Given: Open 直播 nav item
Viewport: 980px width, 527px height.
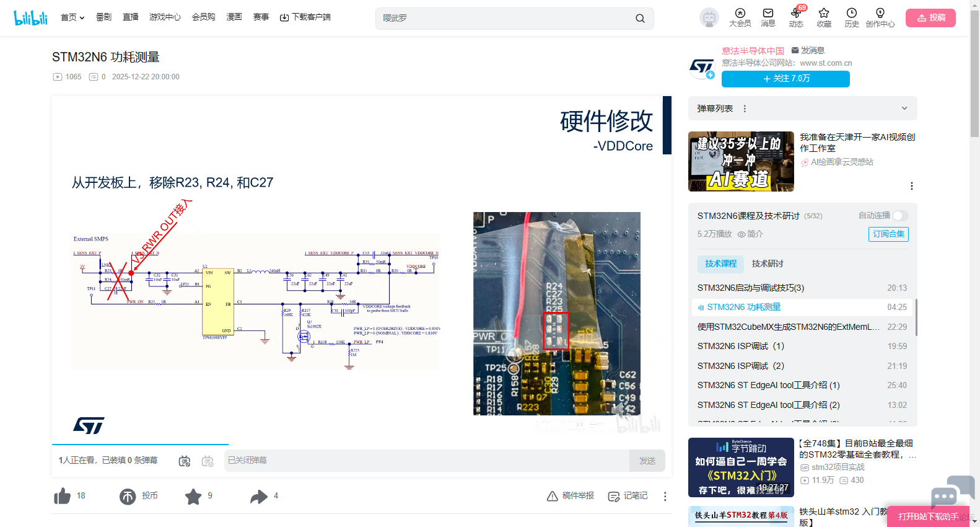Looking at the screenshot, I should coord(131,17).
